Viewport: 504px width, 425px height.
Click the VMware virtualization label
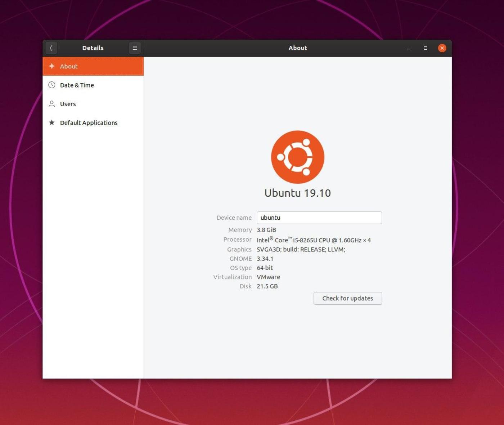click(268, 277)
